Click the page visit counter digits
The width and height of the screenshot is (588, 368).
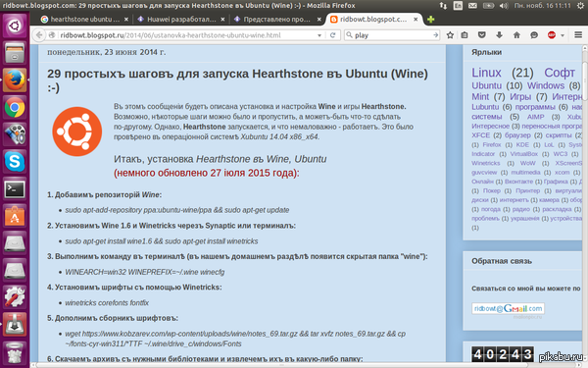click(503, 354)
